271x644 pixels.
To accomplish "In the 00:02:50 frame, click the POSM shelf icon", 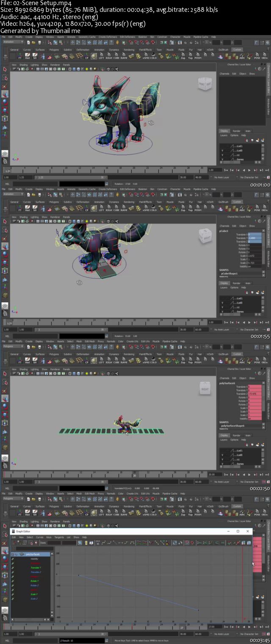I will click(198, 361).
